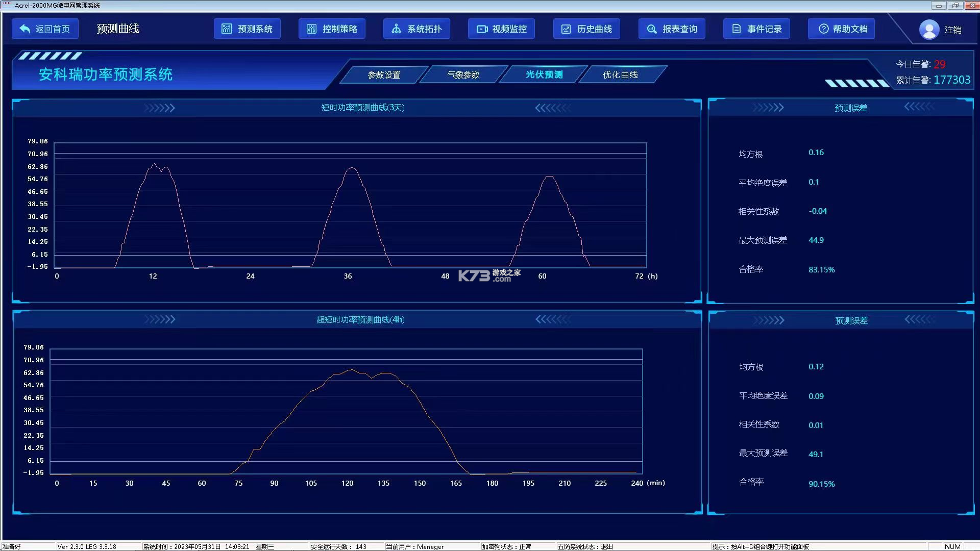
Task: Click the Ver 2.3.0 LEG 3.3.18 version text
Action: (x=87, y=546)
